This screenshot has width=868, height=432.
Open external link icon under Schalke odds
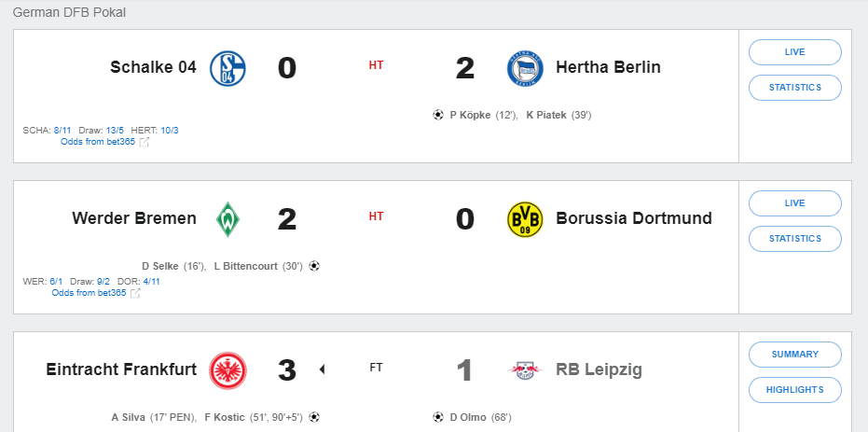click(x=145, y=142)
